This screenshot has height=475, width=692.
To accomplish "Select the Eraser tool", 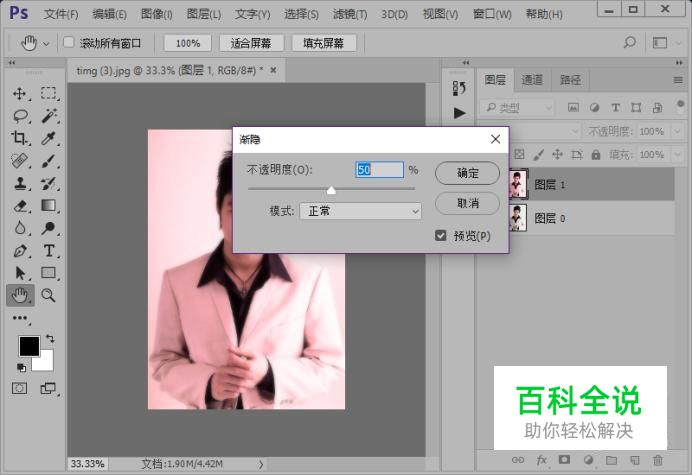I will click(x=19, y=206).
